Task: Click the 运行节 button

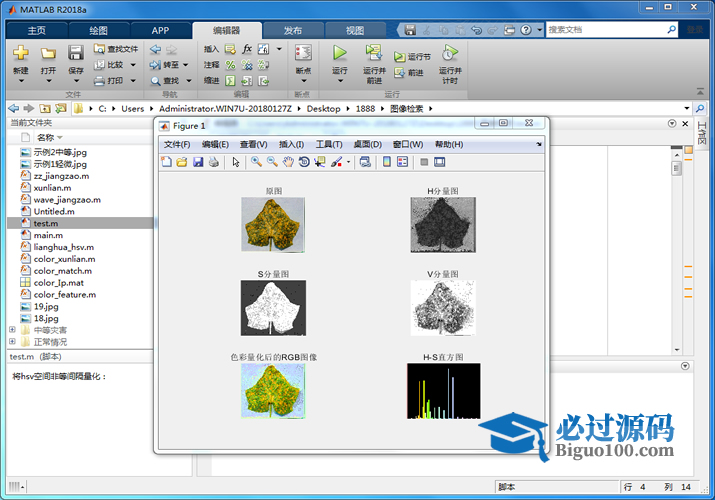Action: point(412,57)
